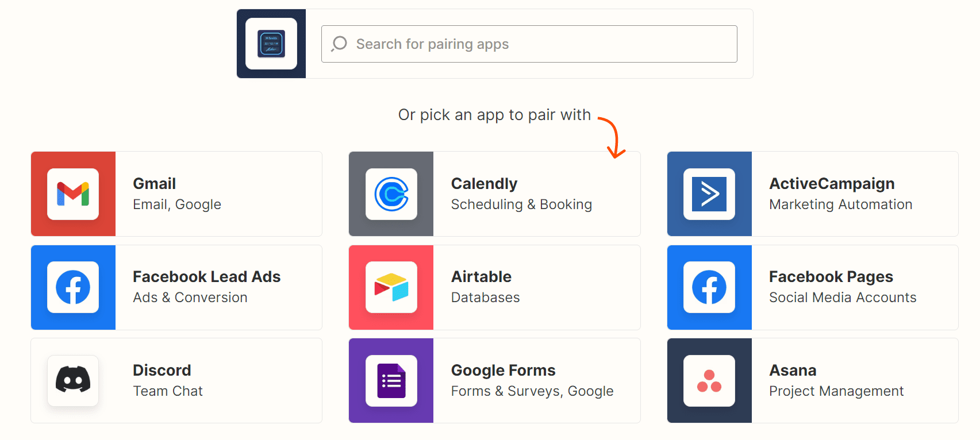Image resolution: width=980 pixels, height=440 pixels.
Task: Focus the Search for pairing apps field
Action: (529, 44)
